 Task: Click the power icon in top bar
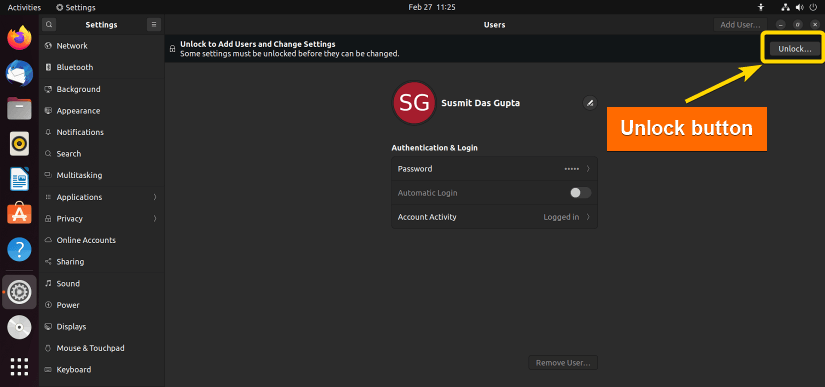pyautogui.click(x=813, y=7)
